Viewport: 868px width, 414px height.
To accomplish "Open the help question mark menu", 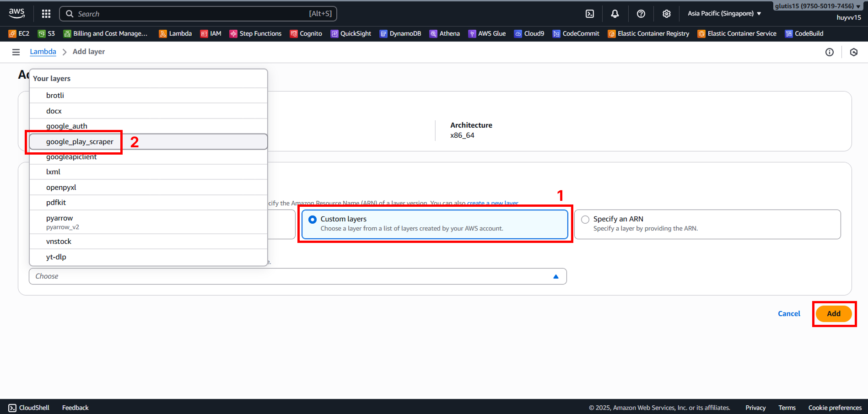I will (x=641, y=14).
